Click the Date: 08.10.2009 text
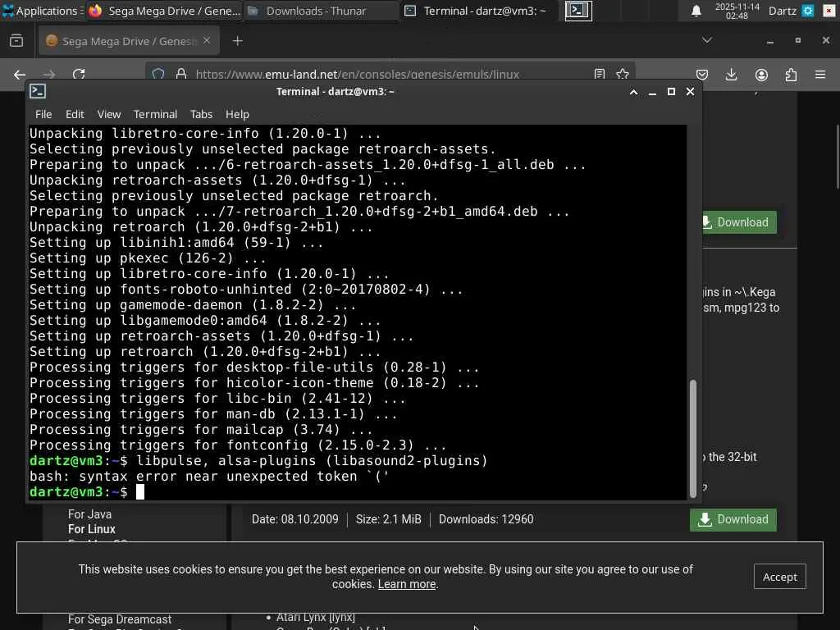 point(294,519)
